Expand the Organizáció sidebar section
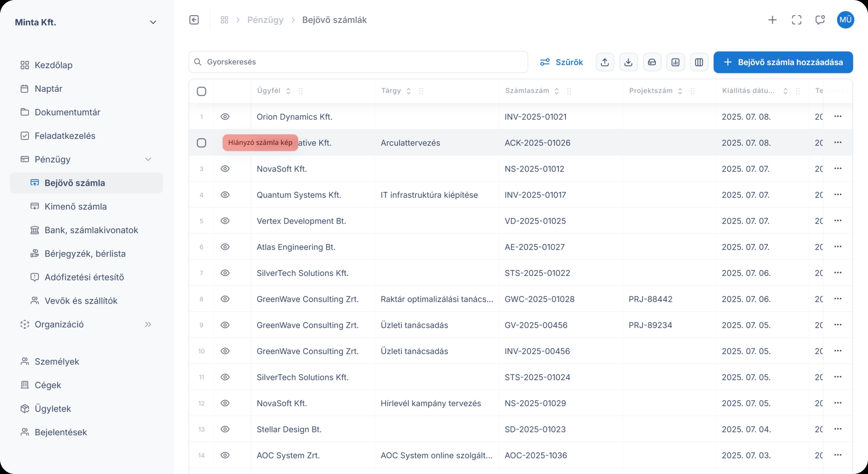Viewport: 868px width, 474px height. coord(148,324)
